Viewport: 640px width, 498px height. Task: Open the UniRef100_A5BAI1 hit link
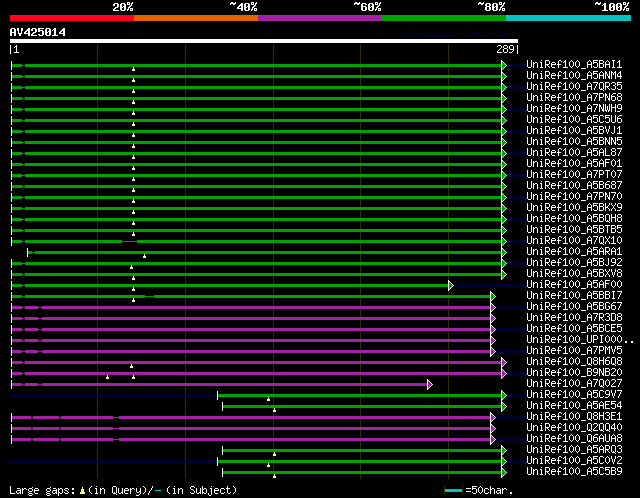click(574, 65)
